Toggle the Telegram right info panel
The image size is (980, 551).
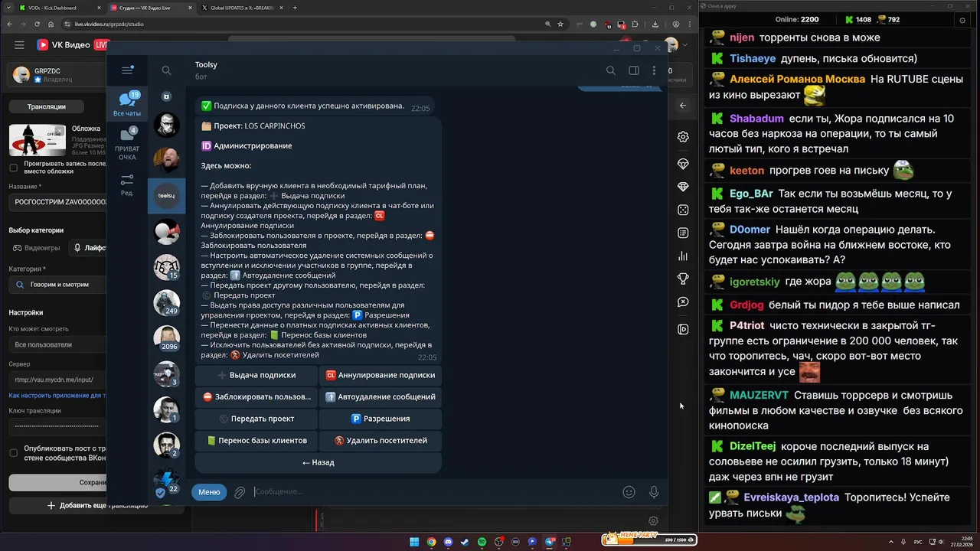(x=633, y=70)
